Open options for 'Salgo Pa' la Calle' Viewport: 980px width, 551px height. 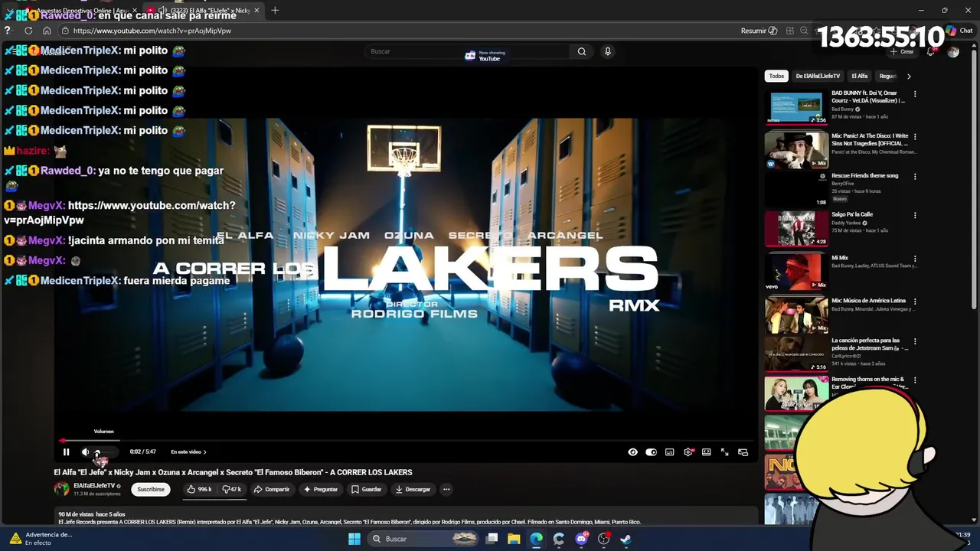pyautogui.click(x=915, y=216)
